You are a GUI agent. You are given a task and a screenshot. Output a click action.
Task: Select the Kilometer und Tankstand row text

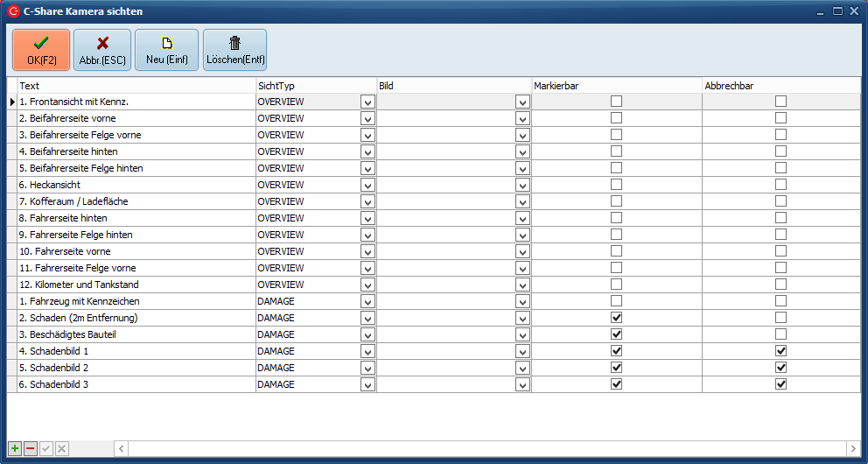pos(79,285)
